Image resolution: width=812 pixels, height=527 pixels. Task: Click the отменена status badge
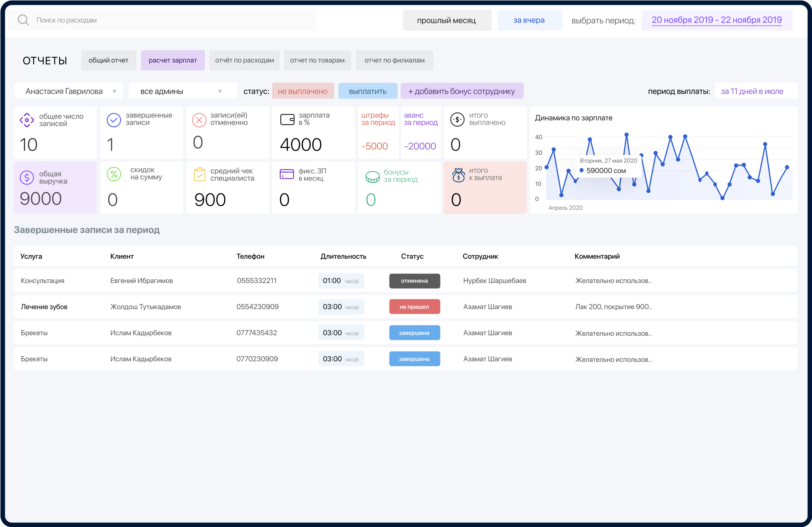(415, 281)
